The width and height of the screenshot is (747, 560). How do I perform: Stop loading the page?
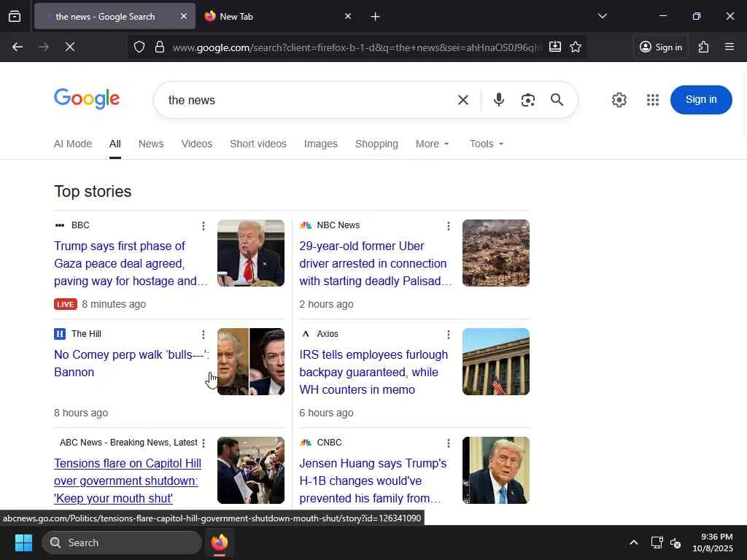pyautogui.click(x=69, y=47)
